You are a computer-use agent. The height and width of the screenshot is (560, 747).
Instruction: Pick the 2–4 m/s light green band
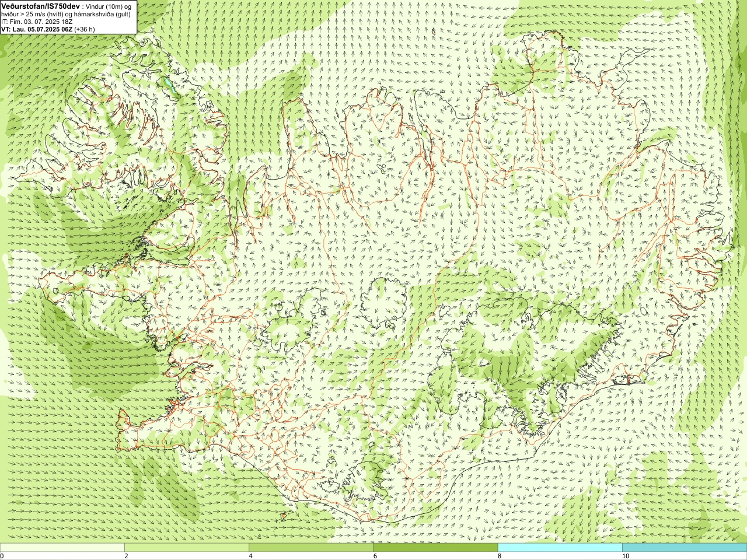coord(187,548)
